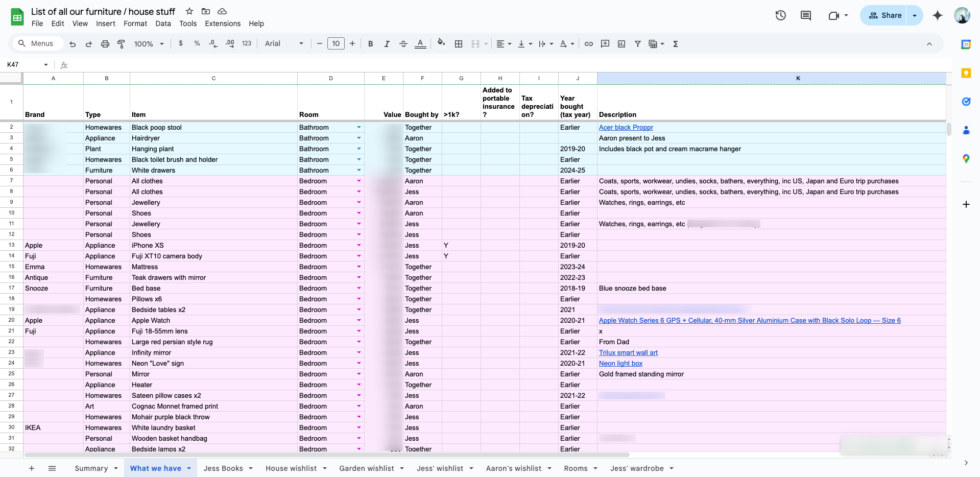Open the comments panel icon

coord(806,16)
